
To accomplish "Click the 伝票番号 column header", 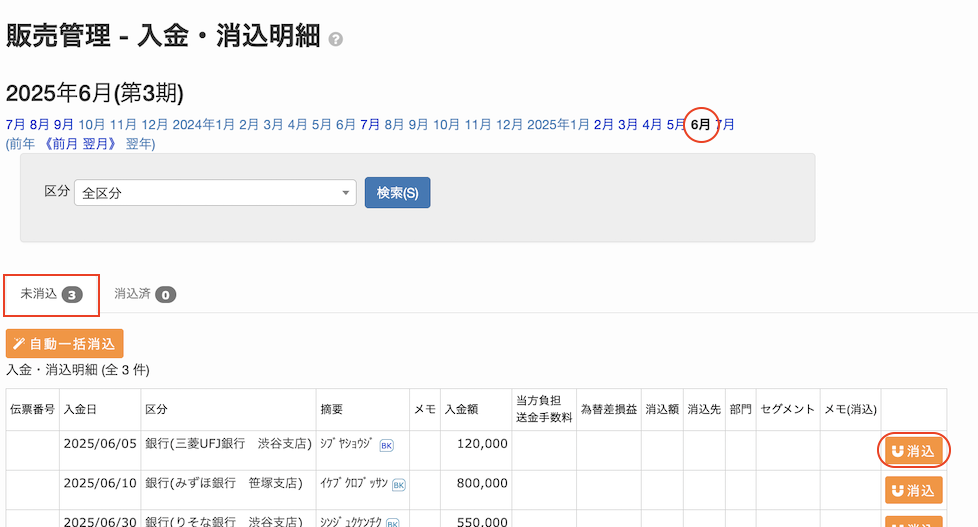I will 32,410.
